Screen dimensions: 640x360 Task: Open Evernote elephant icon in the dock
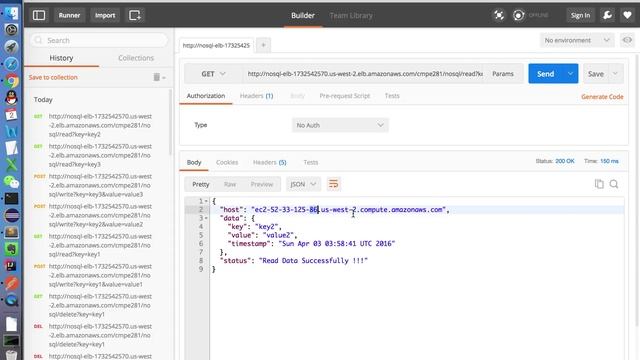coord(11,249)
